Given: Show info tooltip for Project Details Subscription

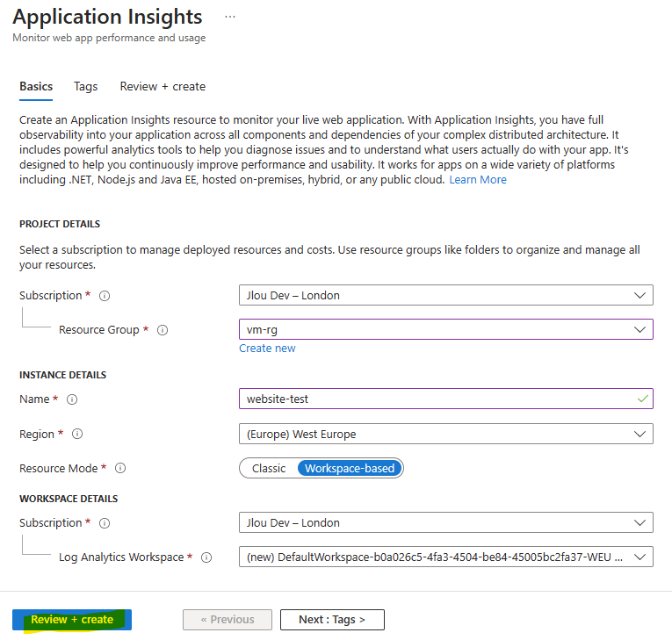Looking at the screenshot, I should pos(105,296).
